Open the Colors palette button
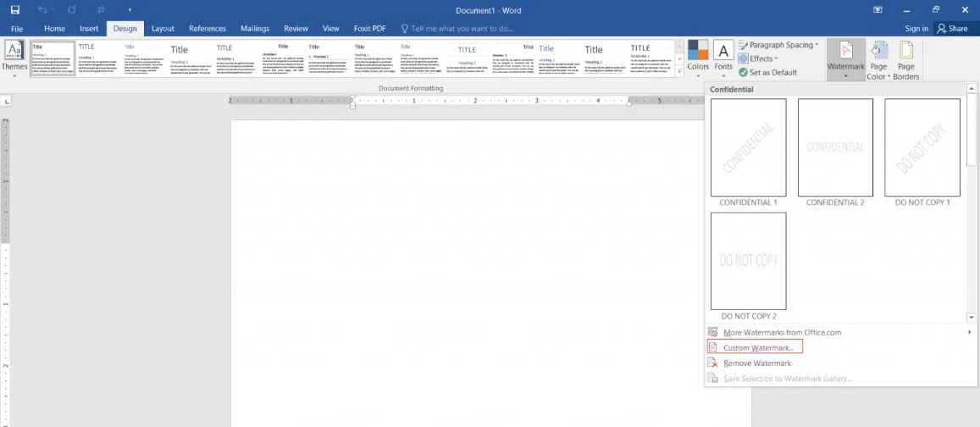Viewport: 980px width, 427px height. [698, 49]
